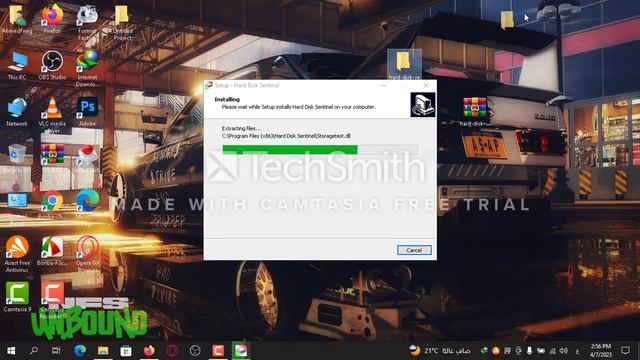
Task: Select the highlighted hard-disk-se folder on desktop
Action: [404, 64]
